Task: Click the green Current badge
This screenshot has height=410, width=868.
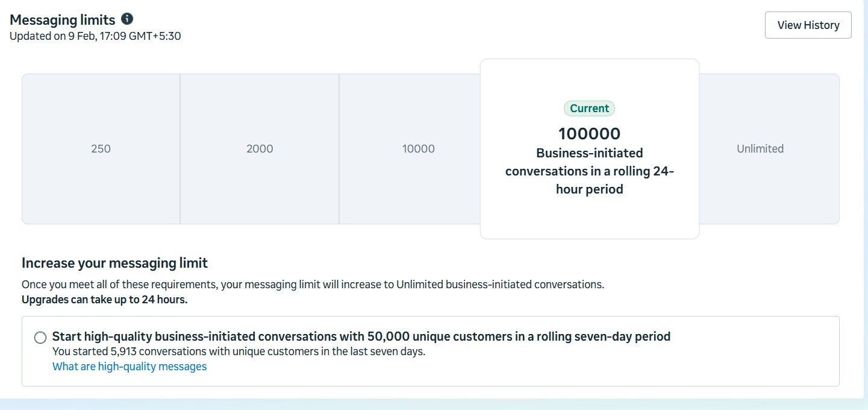Action: tap(589, 108)
